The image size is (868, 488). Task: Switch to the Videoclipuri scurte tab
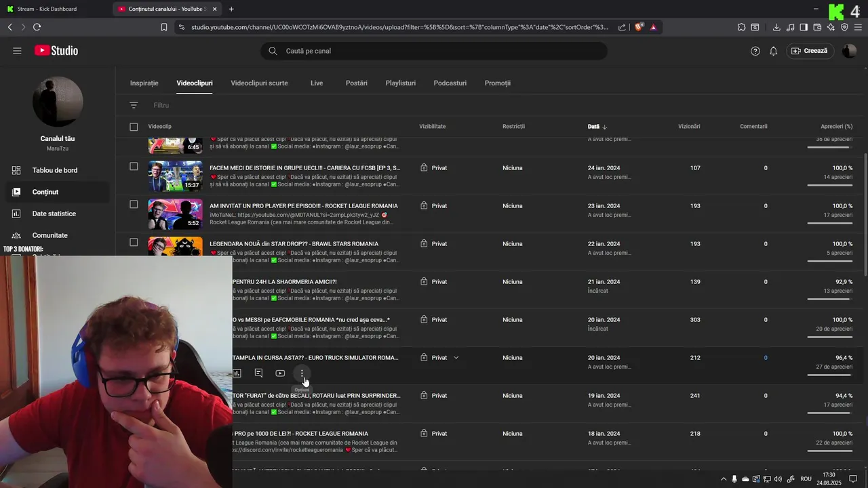click(259, 83)
